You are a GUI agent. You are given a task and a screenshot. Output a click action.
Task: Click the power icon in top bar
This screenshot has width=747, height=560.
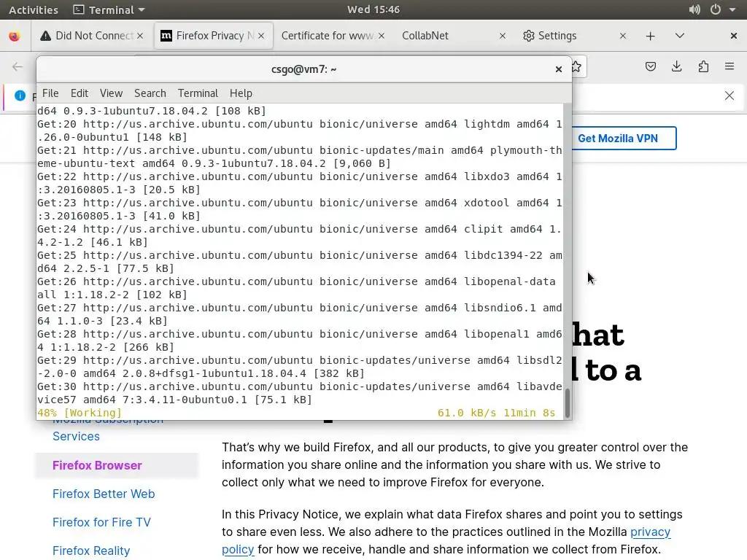[716, 9]
